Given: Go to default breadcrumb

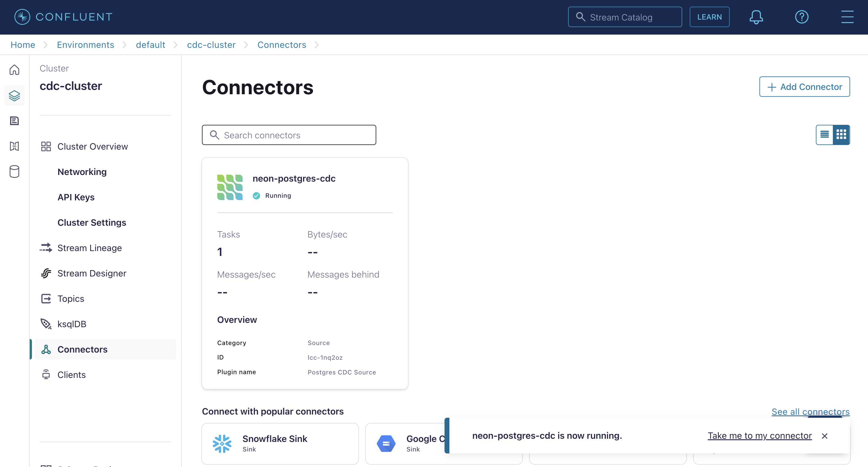Looking at the screenshot, I should pyautogui.click(x=150, y=44).
